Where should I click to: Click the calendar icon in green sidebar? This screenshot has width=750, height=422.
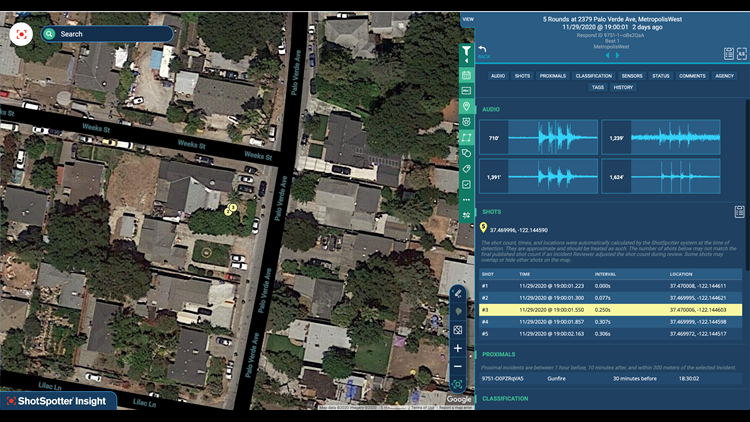466,75
